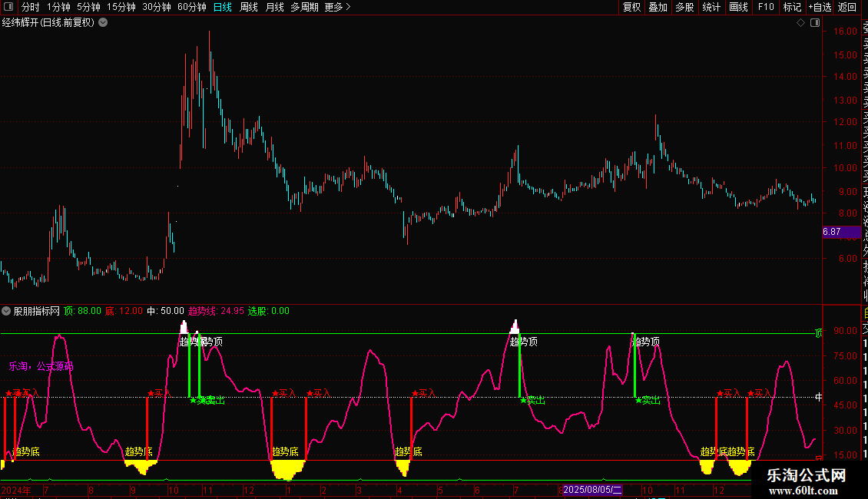This screenshot has width=868, height=499.
Task: Click the 多股 multi-stock button
Action: tap(684, 7)
